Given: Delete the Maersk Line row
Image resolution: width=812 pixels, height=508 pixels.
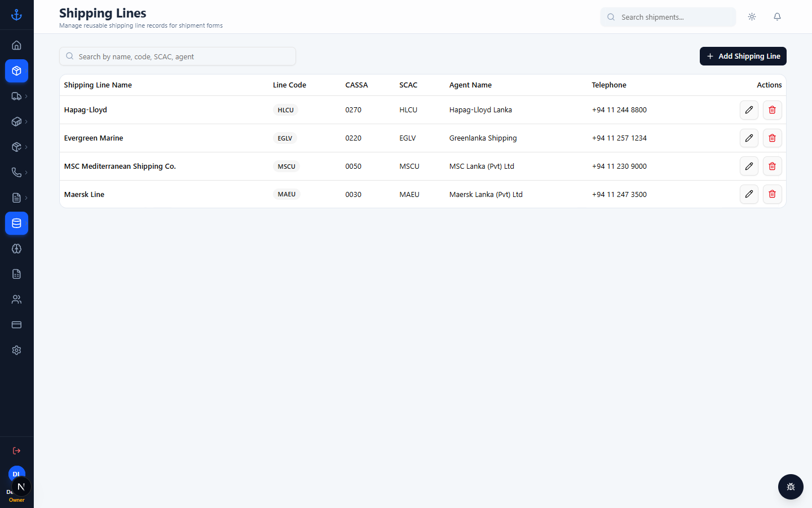Looking at the screenshot, I should [772, 194].
